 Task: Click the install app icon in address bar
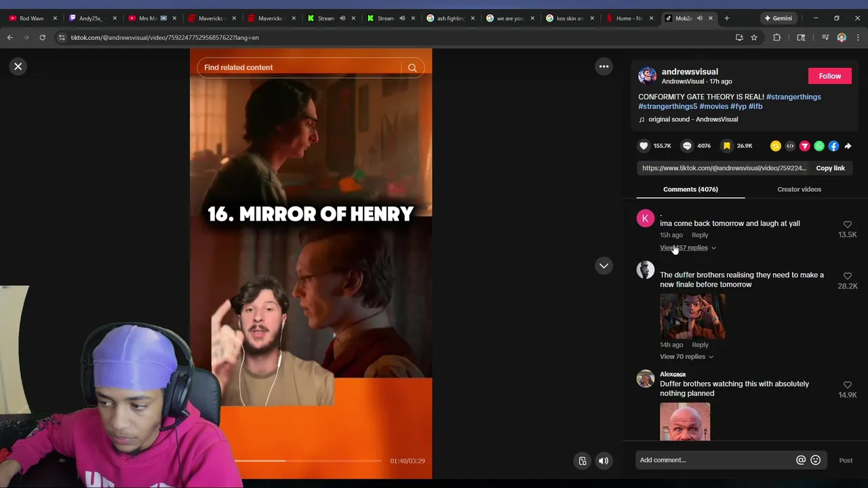click(739, 37)
